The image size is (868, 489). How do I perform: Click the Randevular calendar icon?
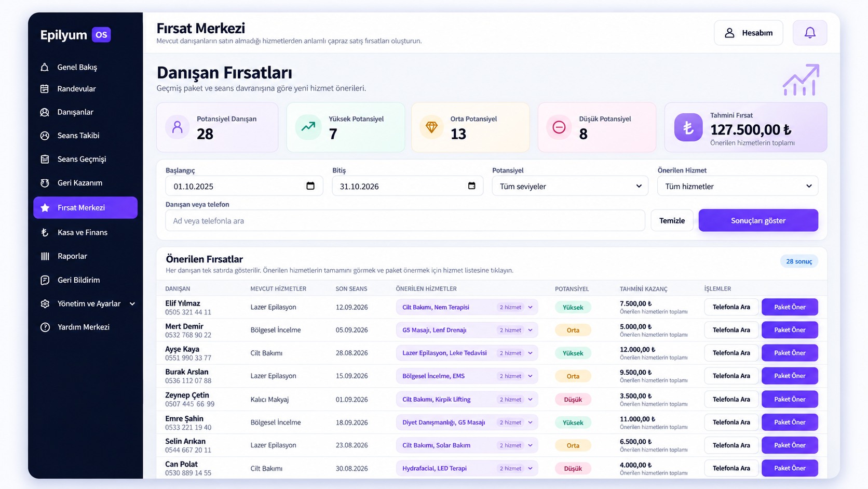(45, 89)
